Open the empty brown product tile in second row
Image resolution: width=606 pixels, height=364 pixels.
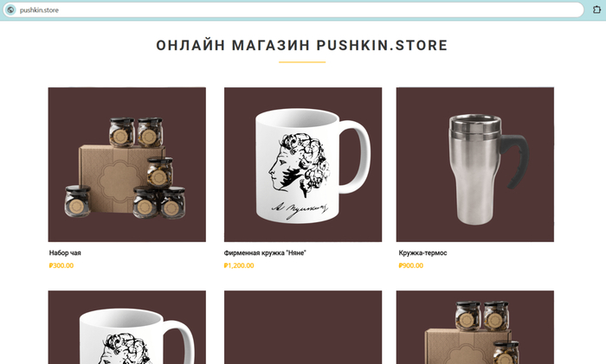pyautogui.click(x=303, y=328)
